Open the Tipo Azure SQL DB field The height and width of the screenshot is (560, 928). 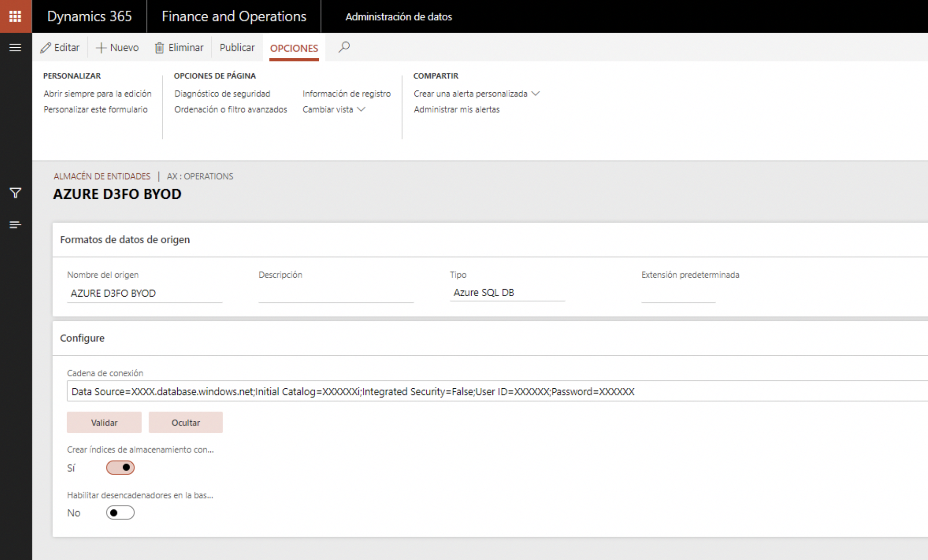[x=507, y=292]
